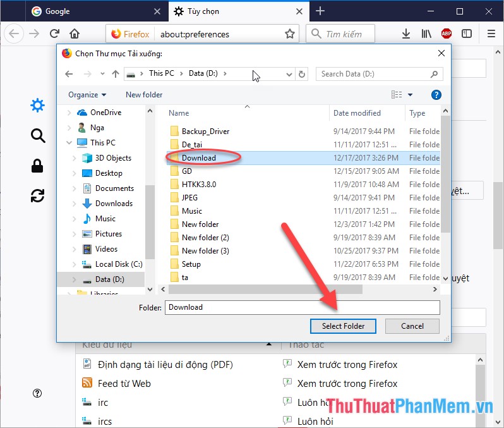The width and height of the screenshot is (504, 428).
Task: Click the Firefox forward navigation arrow
Action: [34, 34]
